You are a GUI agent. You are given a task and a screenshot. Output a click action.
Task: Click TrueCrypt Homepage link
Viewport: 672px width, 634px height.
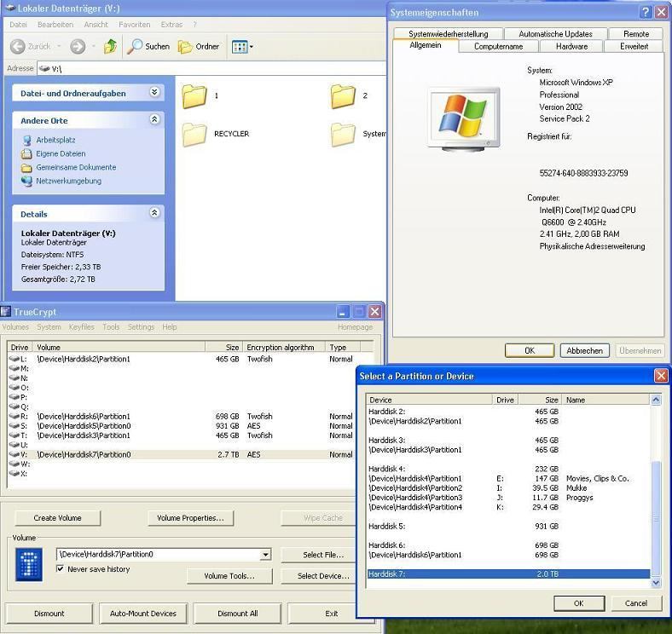click(x=355, y=327)
